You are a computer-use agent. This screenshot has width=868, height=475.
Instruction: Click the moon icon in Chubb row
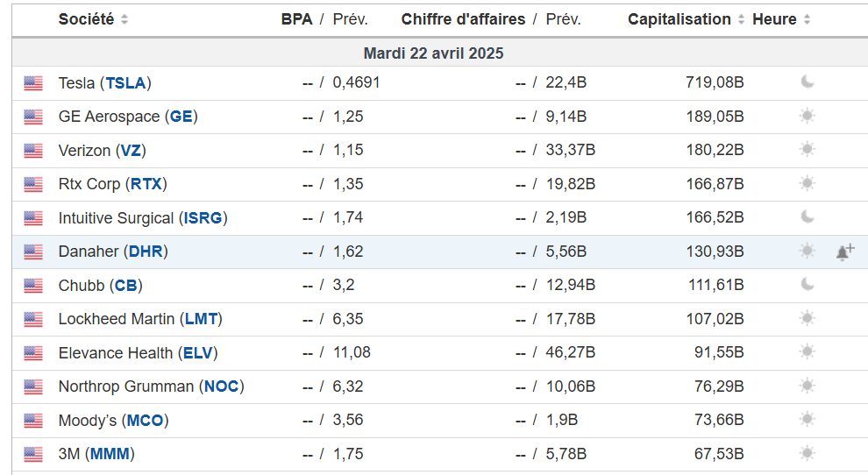[x=808, y=284]
